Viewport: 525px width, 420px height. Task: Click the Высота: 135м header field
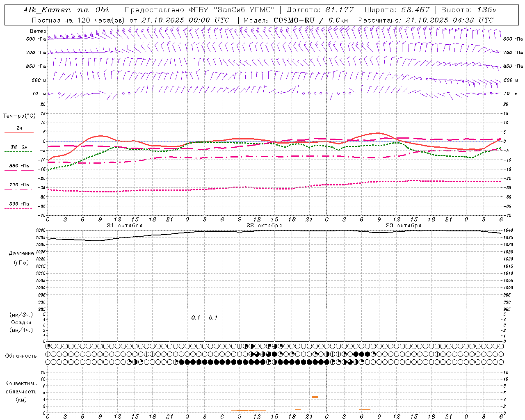pyautogui.click(x=469, y=10)
